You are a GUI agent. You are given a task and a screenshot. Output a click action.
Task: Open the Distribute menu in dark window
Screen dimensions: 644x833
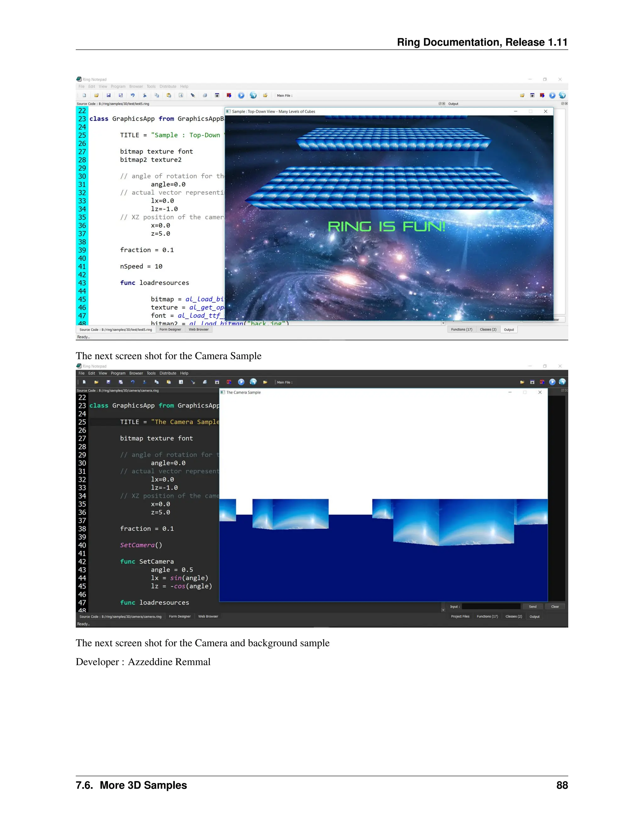point(168,373)
